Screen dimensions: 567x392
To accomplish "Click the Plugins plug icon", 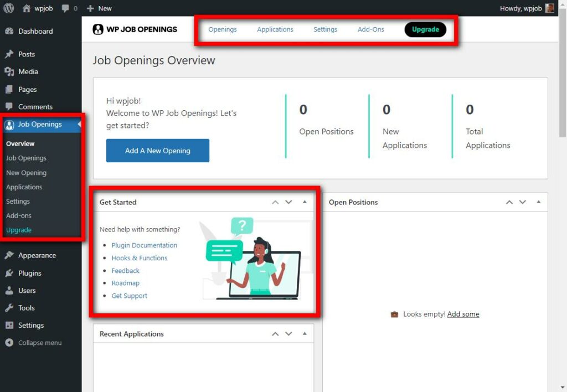I will (x=9, y=273).
